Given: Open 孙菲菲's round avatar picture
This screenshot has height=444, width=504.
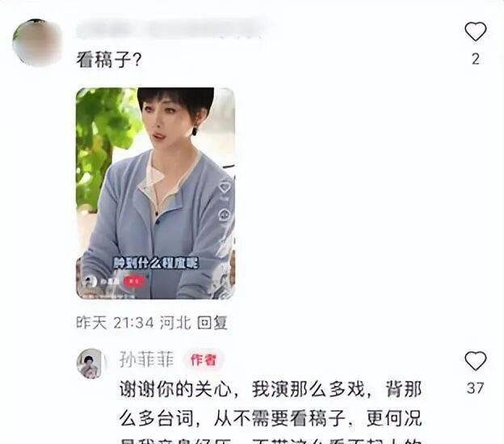Looking at the screenshot, I should pyautogui.click(x=91, y=364).
